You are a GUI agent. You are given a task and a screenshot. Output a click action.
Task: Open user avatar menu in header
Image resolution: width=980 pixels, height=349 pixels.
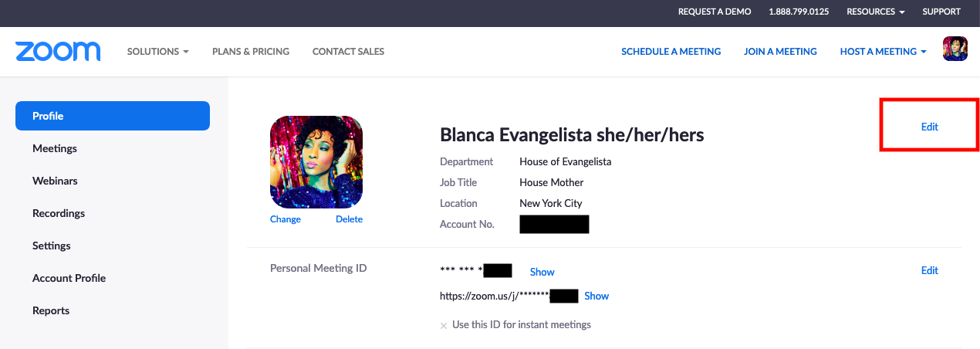955,49
